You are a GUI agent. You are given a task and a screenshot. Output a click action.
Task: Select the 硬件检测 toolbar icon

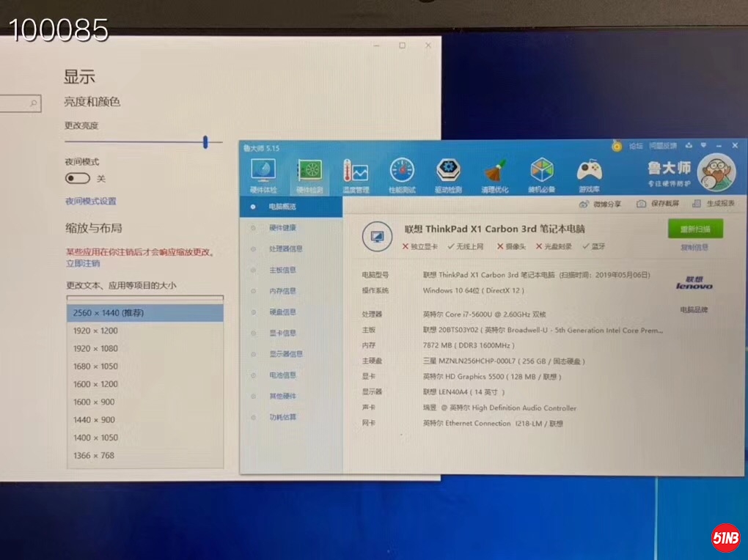309,175
